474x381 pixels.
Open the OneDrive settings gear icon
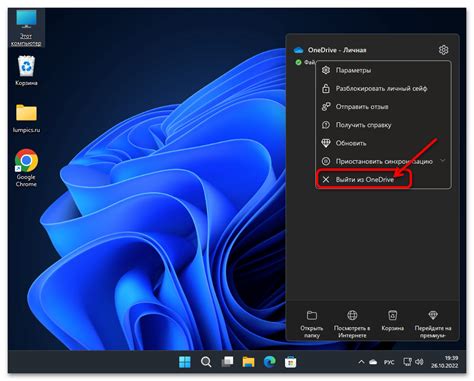[x=443, y=50]
